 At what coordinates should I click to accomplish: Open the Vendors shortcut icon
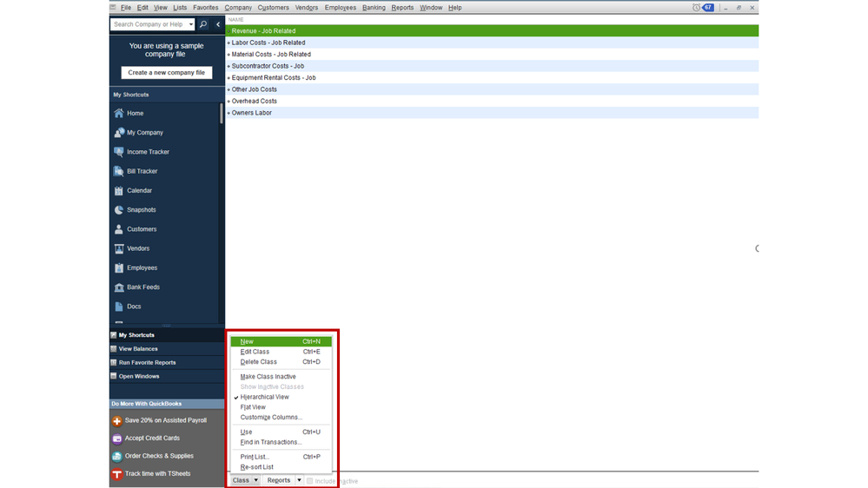click(x=119, y=248)
